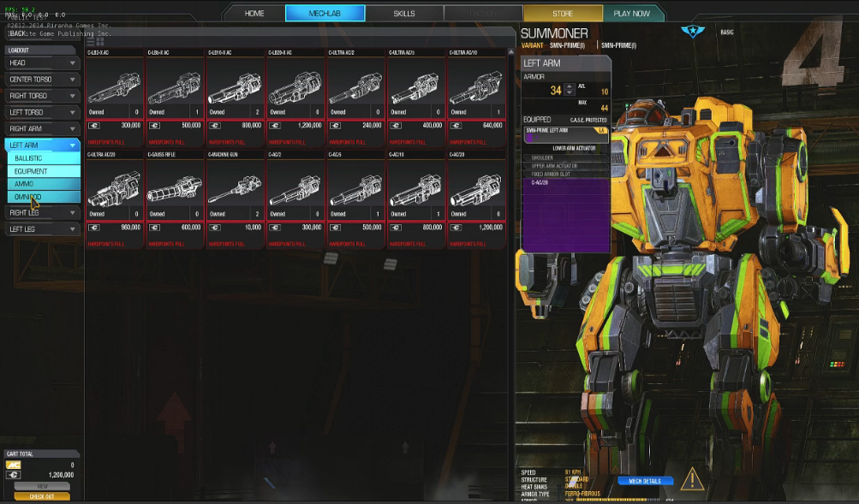Select the C-AC/2 weapon card
This screenshot has height=504, width=859.
coord(295,199)
